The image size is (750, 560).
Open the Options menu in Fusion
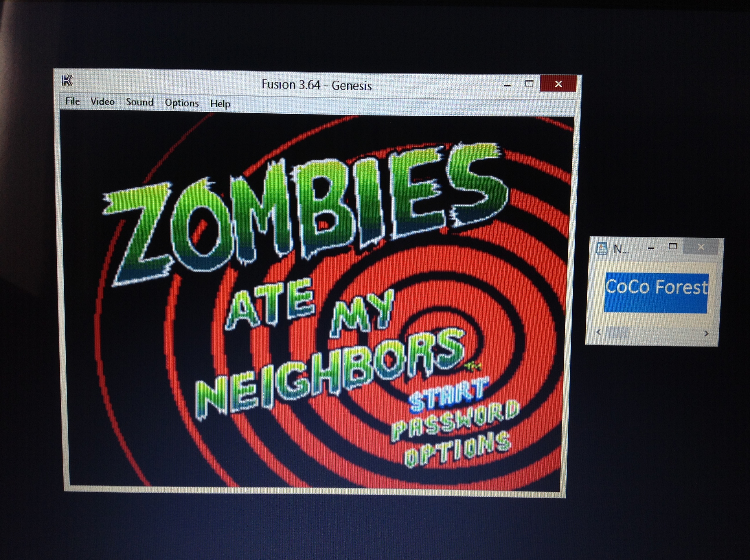(x=182, y=103)
